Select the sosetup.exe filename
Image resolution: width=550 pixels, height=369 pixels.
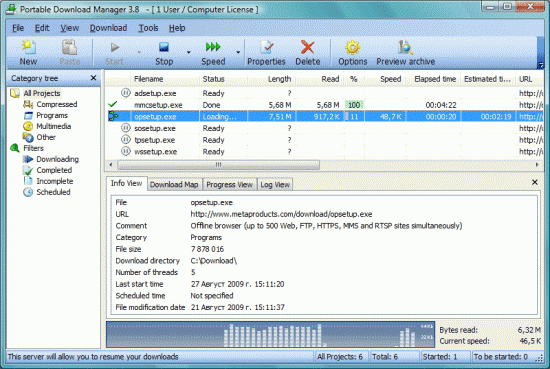[155, 128]
